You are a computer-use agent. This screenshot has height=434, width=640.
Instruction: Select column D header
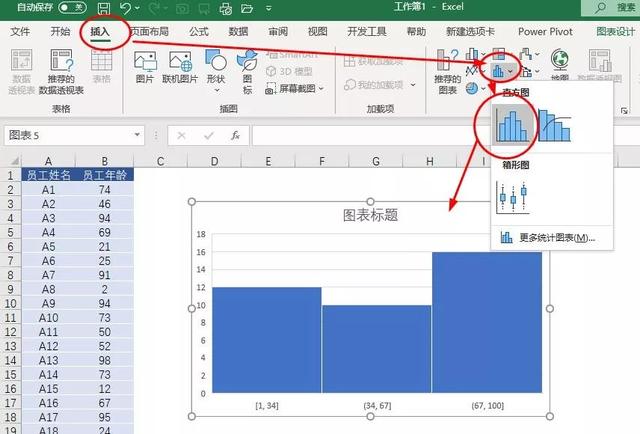click(214, 161)
